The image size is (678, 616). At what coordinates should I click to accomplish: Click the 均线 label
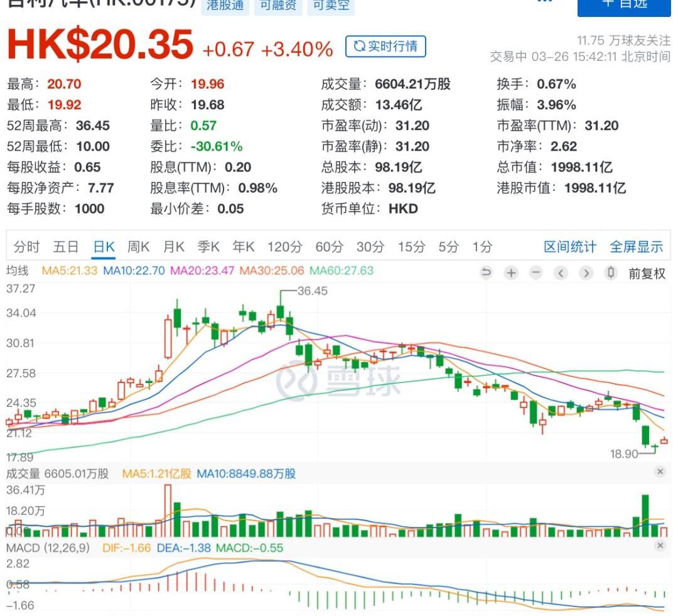18,271
